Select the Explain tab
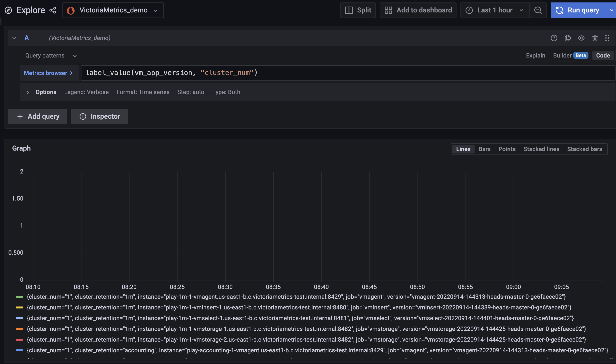 [535, 56]
